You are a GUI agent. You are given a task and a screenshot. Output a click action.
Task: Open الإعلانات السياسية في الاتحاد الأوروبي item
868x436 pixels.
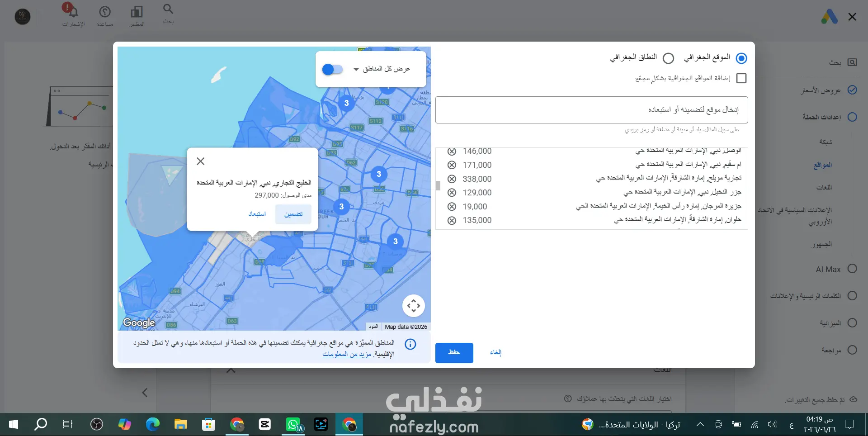[795, 216]
